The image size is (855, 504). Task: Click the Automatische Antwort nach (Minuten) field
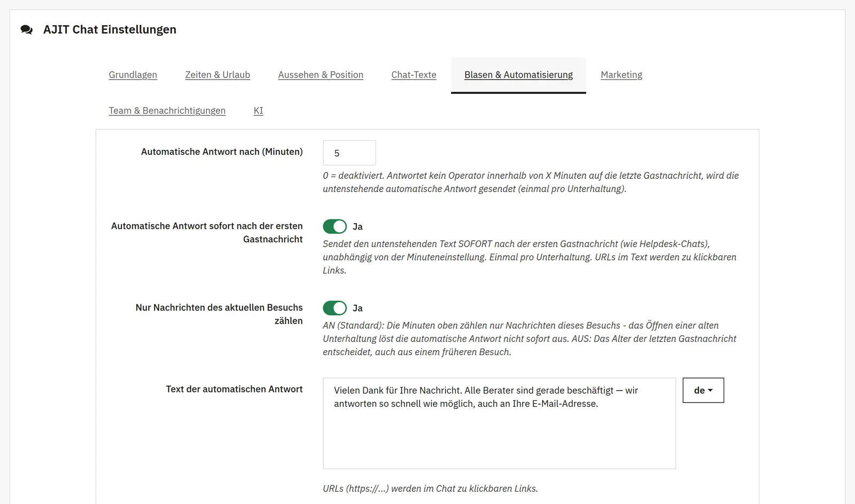click(x=349, y=153)
